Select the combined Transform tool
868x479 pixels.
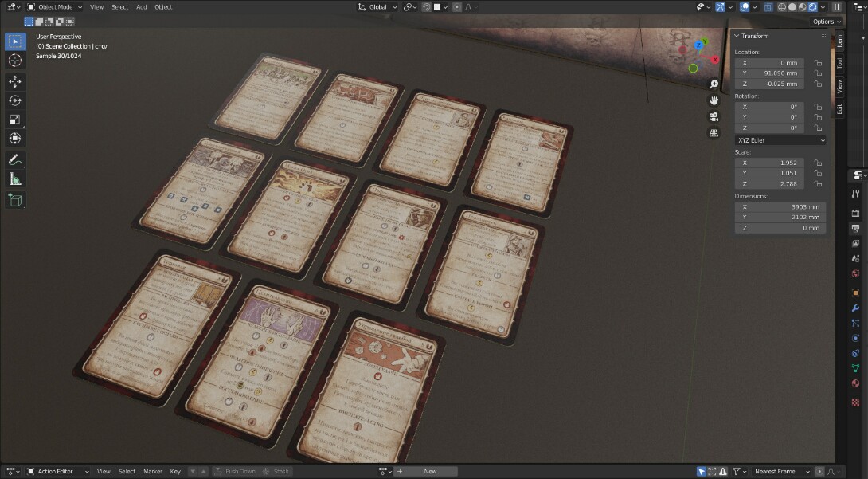15,139
